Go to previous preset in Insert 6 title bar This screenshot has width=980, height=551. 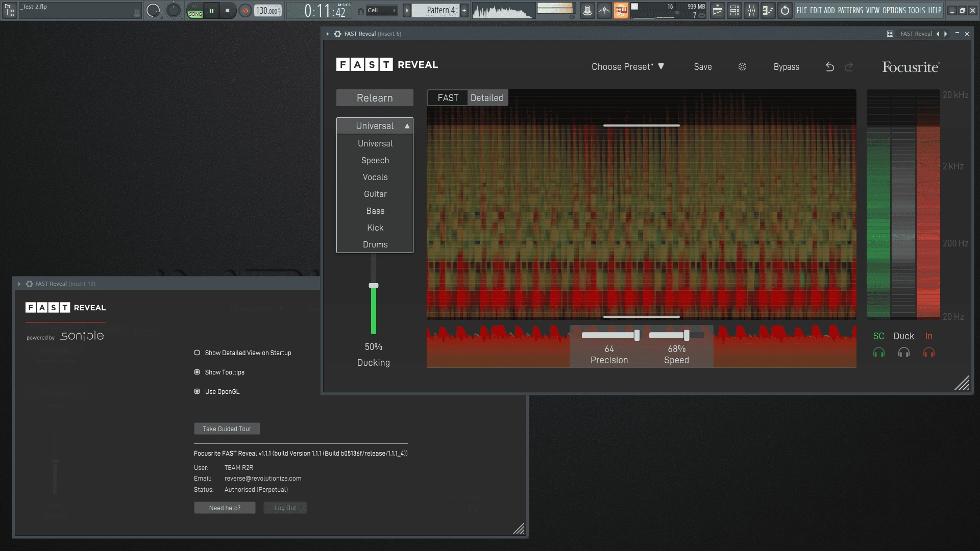click(938, 34)
